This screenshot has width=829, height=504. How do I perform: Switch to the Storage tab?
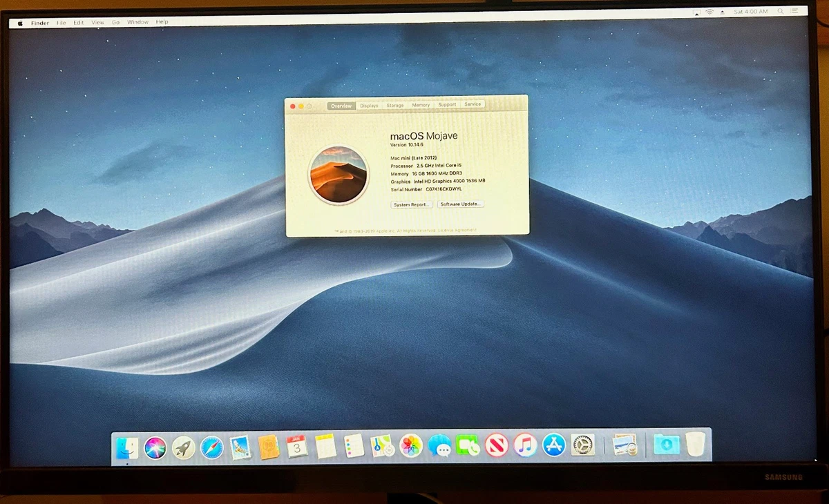395,105
